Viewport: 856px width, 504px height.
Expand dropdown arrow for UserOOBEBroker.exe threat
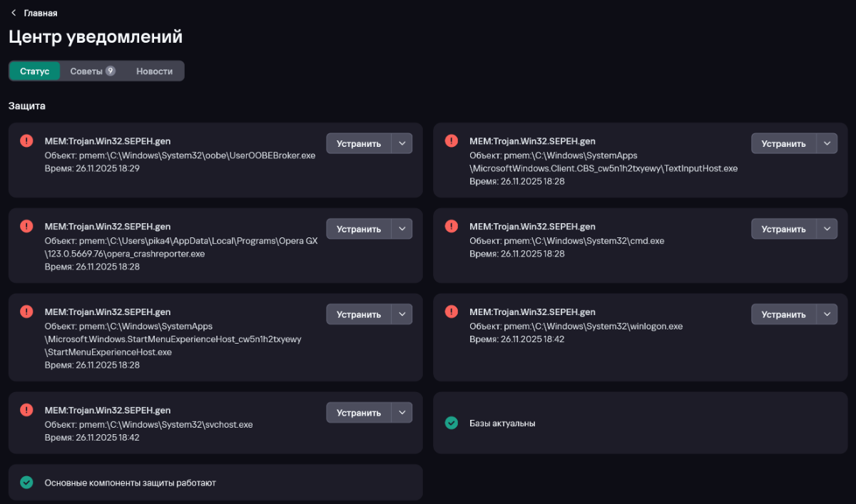[x=402, y=143]
